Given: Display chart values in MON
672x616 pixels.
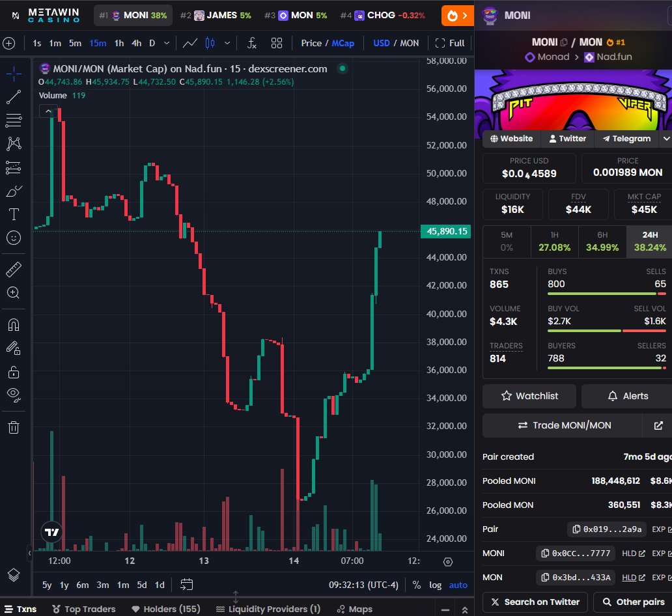Looking at the screenshot, I should tap(410, 43).
